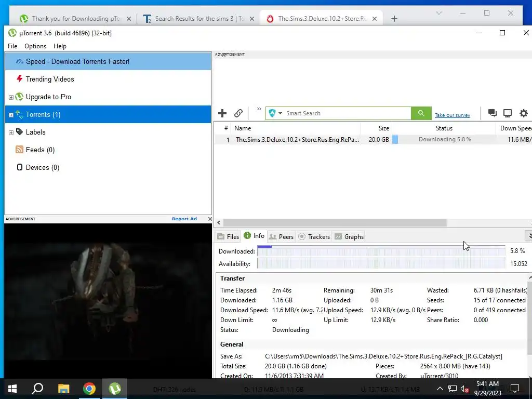The image size is (532, 399).
Task: Click the µTorrent taskbar icon
Action: coord(115,389)
